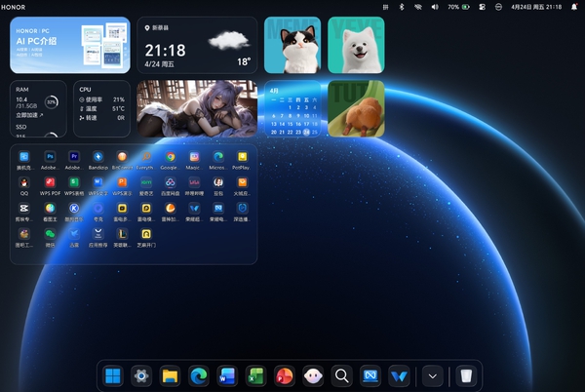Toggle Wi-Fi icon in the top status bar
This screenshot has height=392, width=585.
pos(418,7)
